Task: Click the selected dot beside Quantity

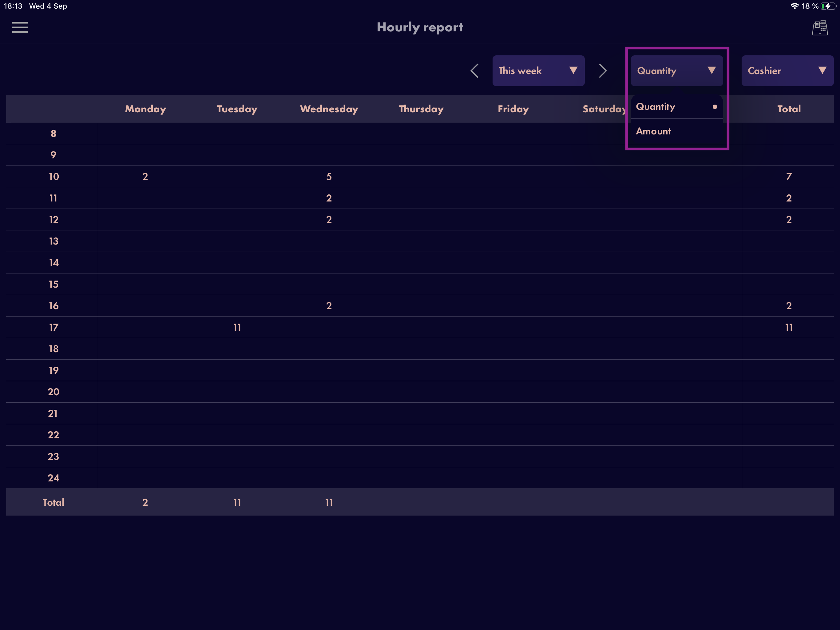Action: [715, 107]
